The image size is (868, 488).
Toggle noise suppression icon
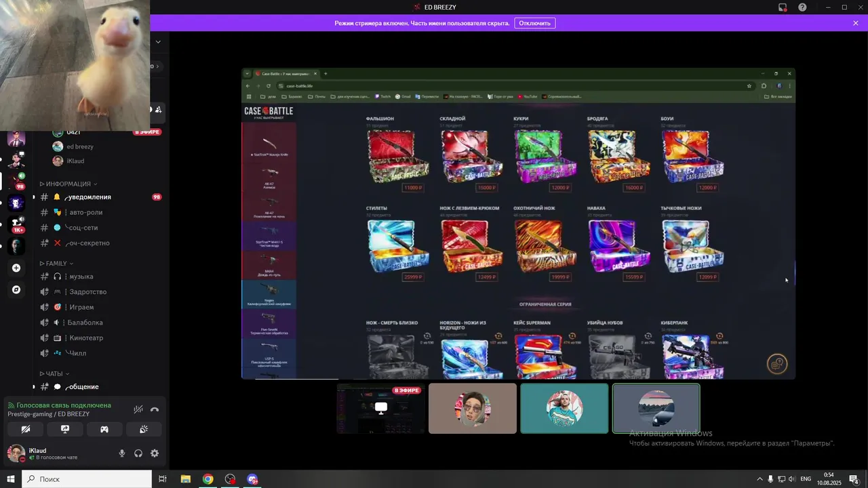pyautogui.click(x=138, y=409)
